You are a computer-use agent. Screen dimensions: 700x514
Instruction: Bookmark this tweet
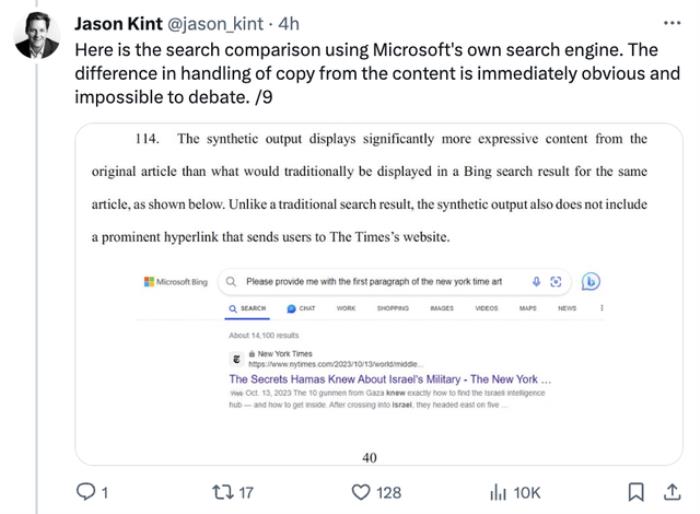[636, 492]
